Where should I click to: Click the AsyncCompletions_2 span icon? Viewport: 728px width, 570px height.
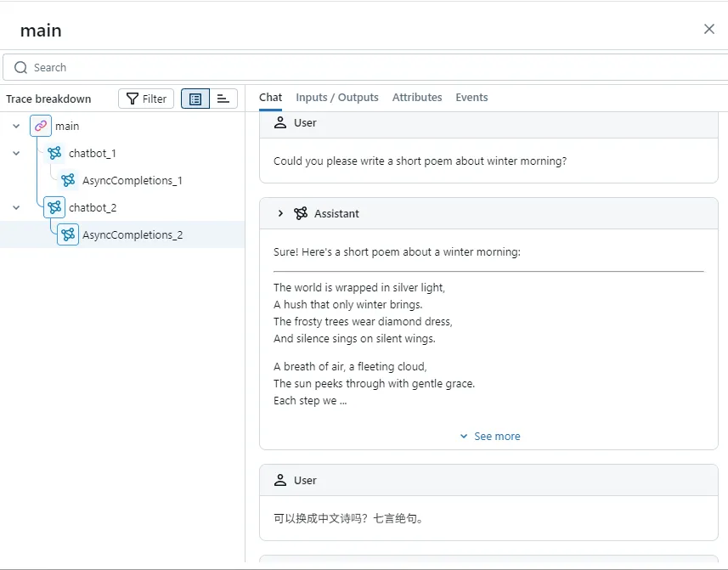tap(68, 234)
